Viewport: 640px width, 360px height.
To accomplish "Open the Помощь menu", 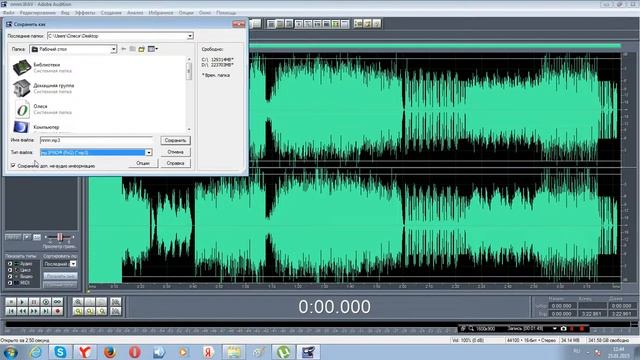I will pyautogui.click(x=226, y=13).
